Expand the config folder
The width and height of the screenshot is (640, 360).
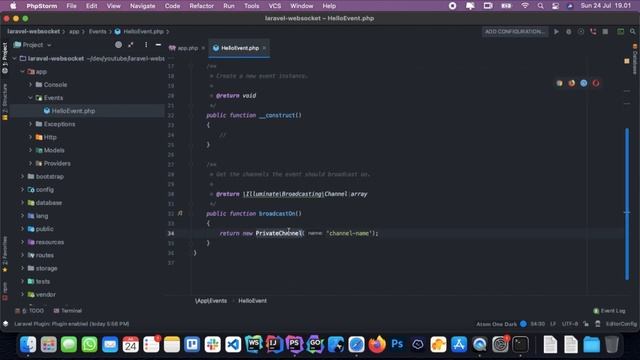[22, 189]
